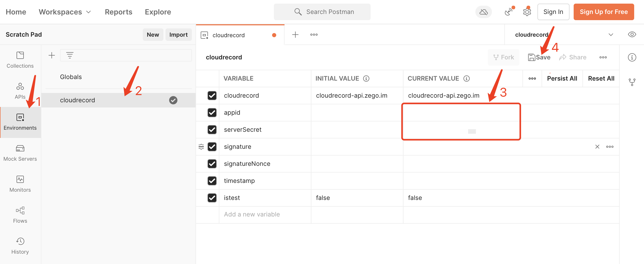644x264 pixels.
Task: Uncheck the istest variable checkbox
Action: 212,198
